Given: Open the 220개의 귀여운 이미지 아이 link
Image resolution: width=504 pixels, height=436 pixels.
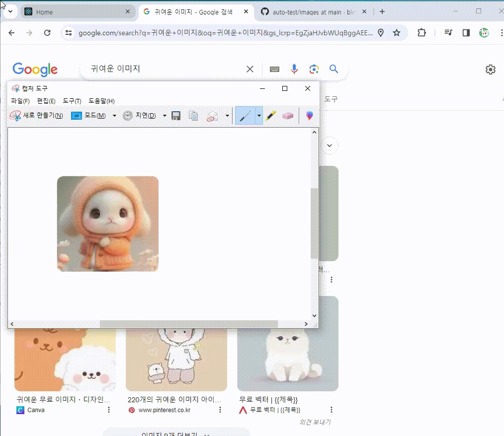Looking at the screenshot, I should point(174,400).
